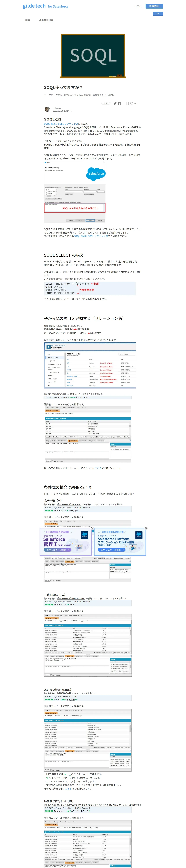Click the Back button in Export dialog
The image size is (186, 868).
71,221
